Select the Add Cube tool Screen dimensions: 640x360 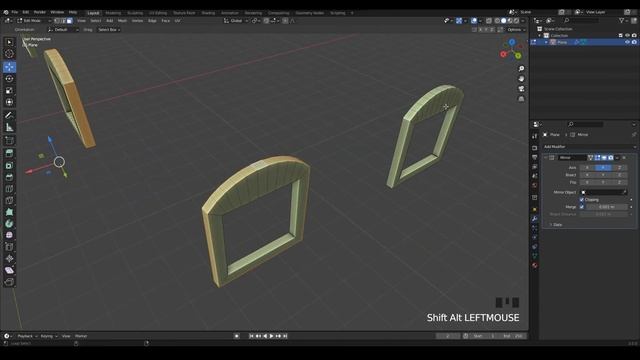coord(9,140)
